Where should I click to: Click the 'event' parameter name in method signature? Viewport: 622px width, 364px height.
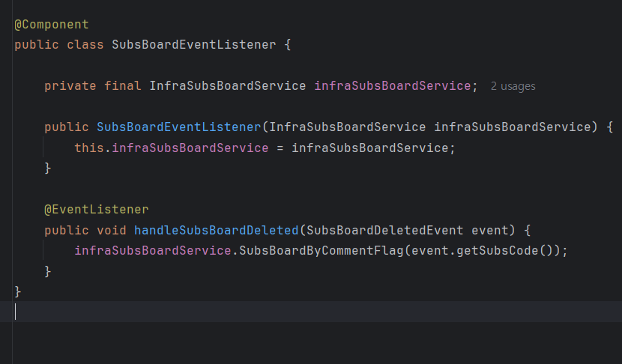point(489,230)
